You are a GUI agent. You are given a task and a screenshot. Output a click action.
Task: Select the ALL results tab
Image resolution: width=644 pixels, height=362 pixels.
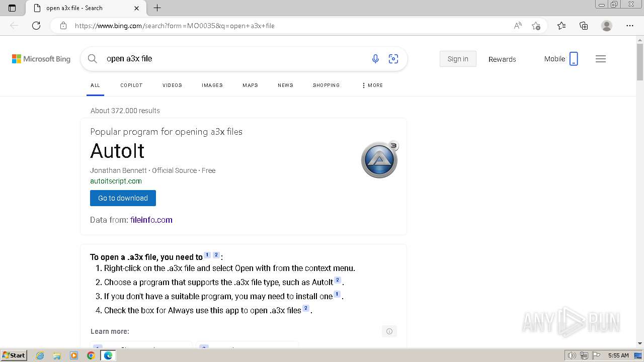(x=95, y=85)
